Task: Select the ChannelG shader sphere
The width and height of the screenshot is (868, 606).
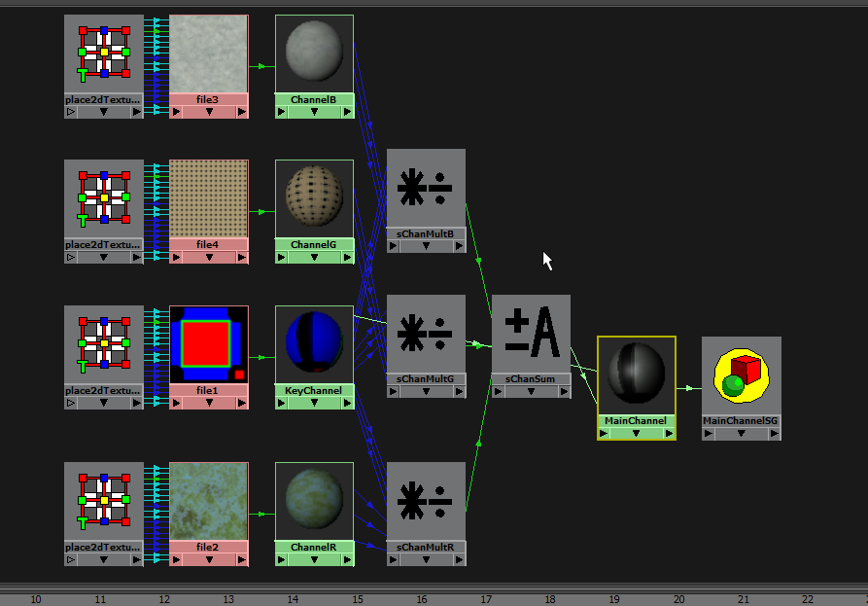Action: pos(314,198)
